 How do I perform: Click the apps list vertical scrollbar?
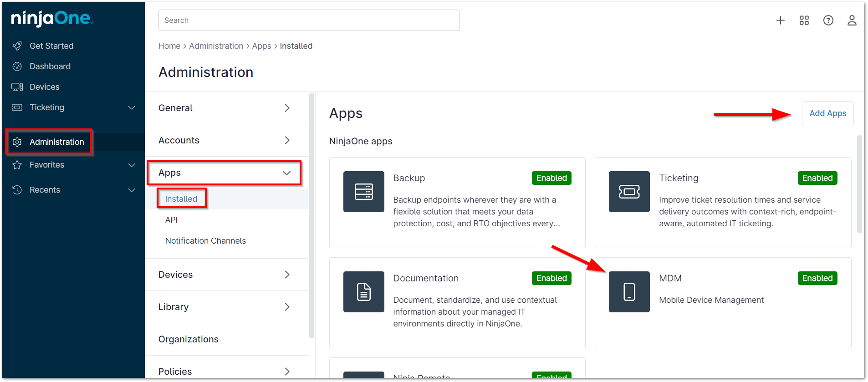click(x=859, y=184)
